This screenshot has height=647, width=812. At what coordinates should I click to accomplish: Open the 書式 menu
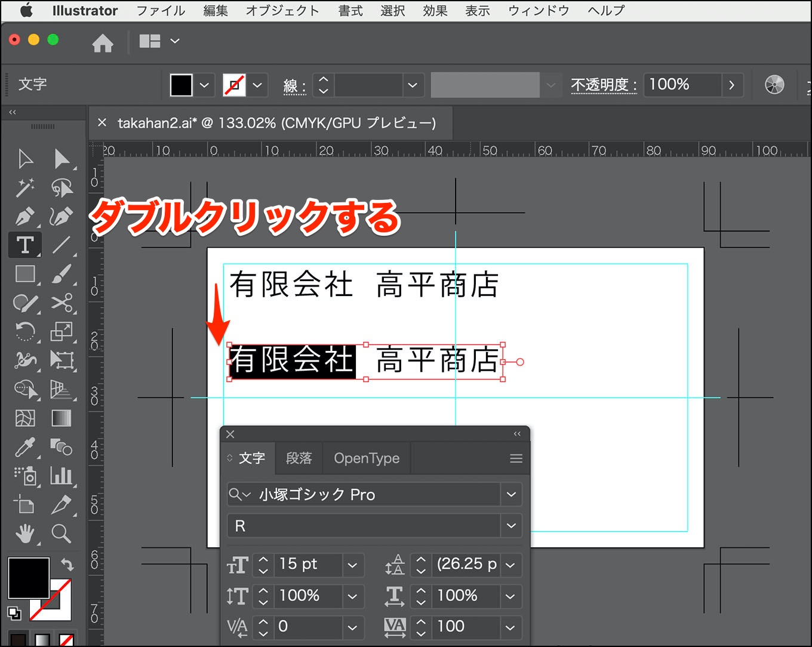tap(350, 11)
